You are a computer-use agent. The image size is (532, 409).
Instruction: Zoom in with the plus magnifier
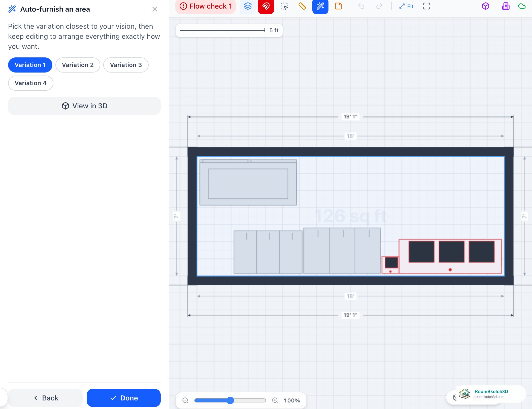click(x=275, y=400)
